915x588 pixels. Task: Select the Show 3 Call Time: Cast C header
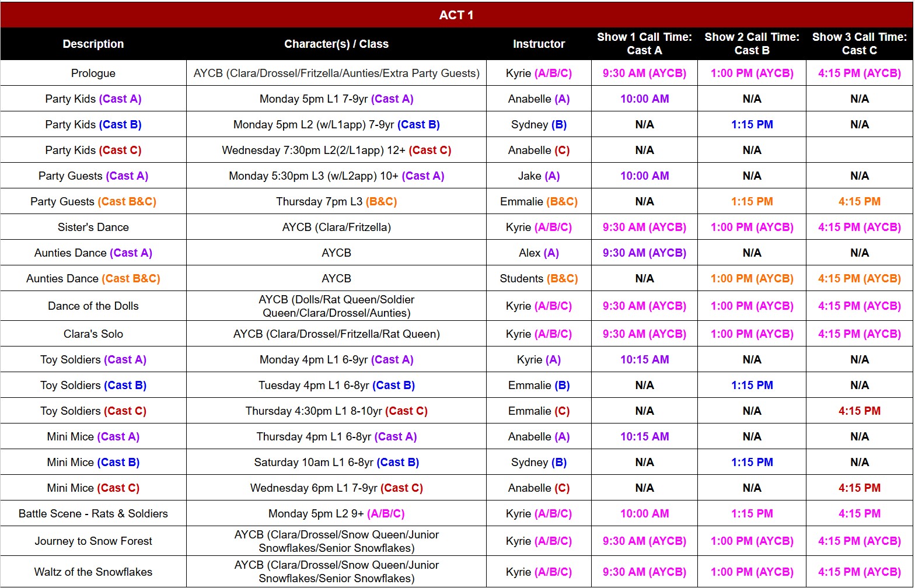point(859,44)
